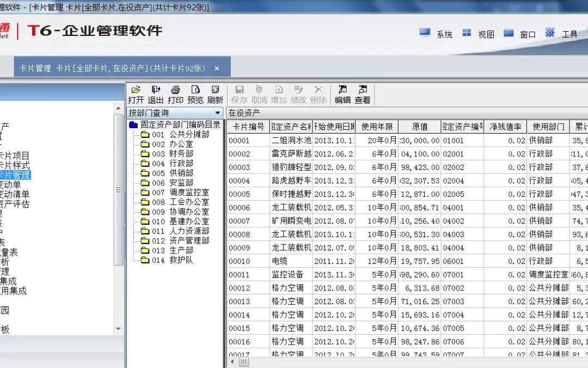Open the 系统 (System) menu
The height and width of the screenshot is (368, 588).
coord(436,34)
